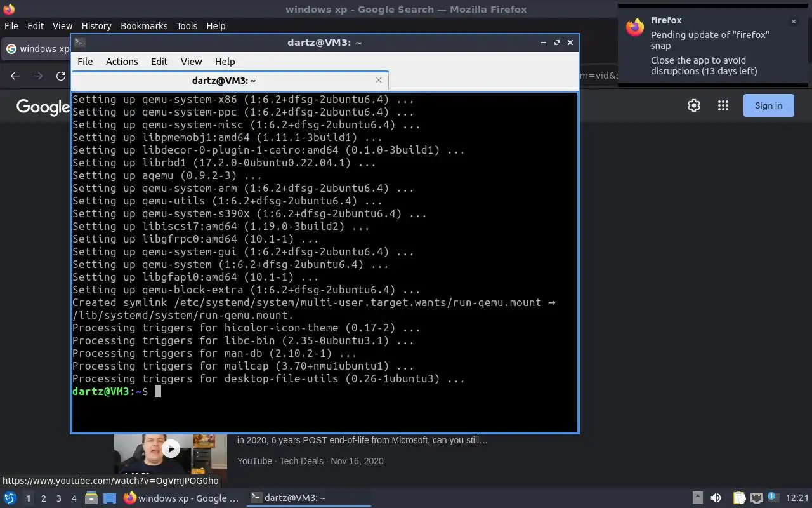Switch to workspace 4
Viewport: 812px width, 508px height.
tap(74, 498)
